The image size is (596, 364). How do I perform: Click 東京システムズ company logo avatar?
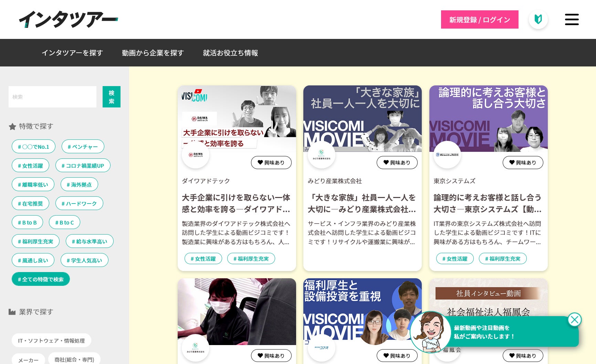[x=447, y=155]
